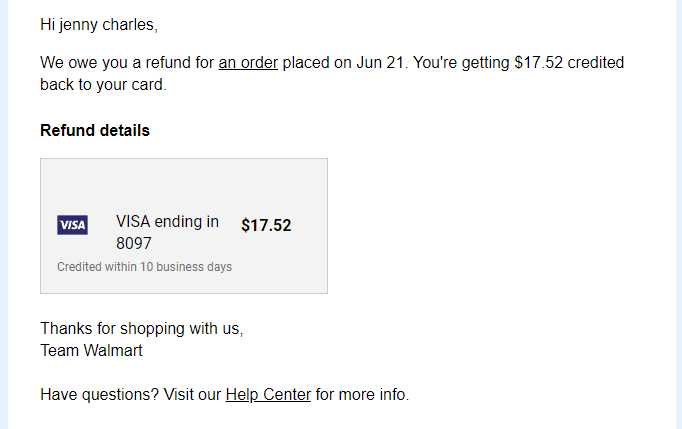Click "VISA ending in" card text
The height and width of the screenshot is (429, 682).
point(167,221)
